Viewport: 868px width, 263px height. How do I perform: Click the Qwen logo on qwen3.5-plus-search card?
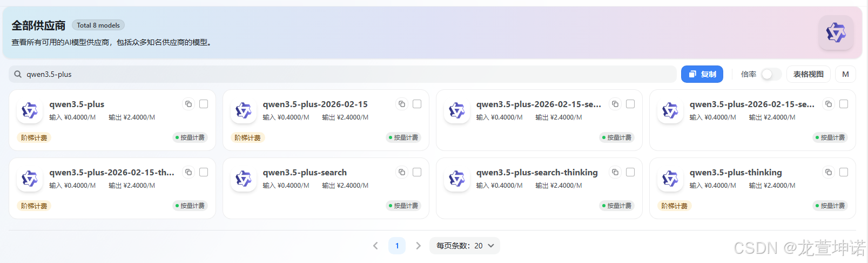[244, 179]
